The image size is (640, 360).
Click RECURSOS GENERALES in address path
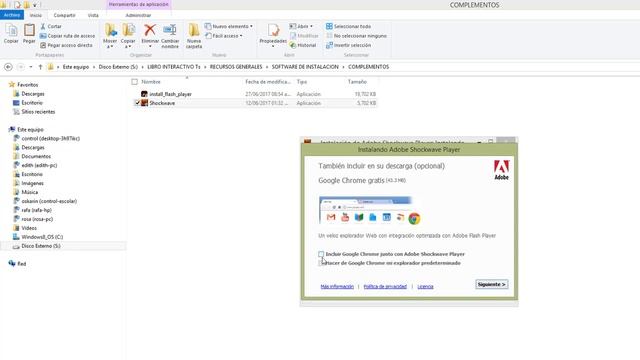click(236, 67)
